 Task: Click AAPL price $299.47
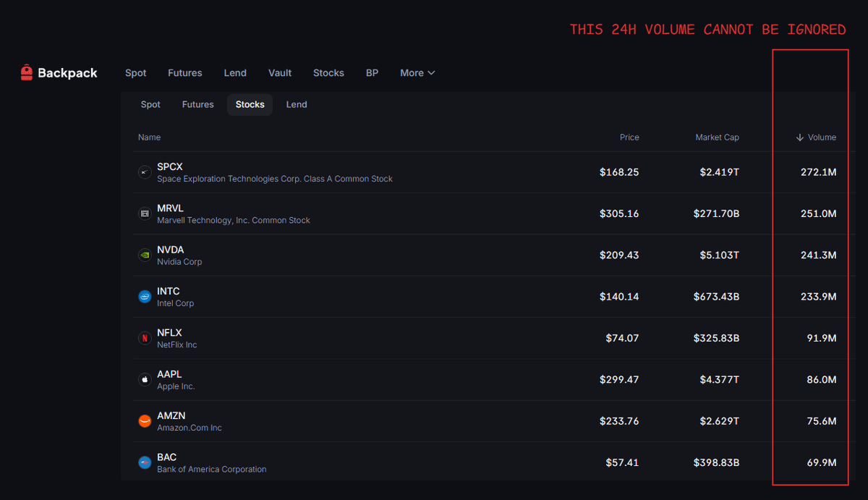(619, 379)
